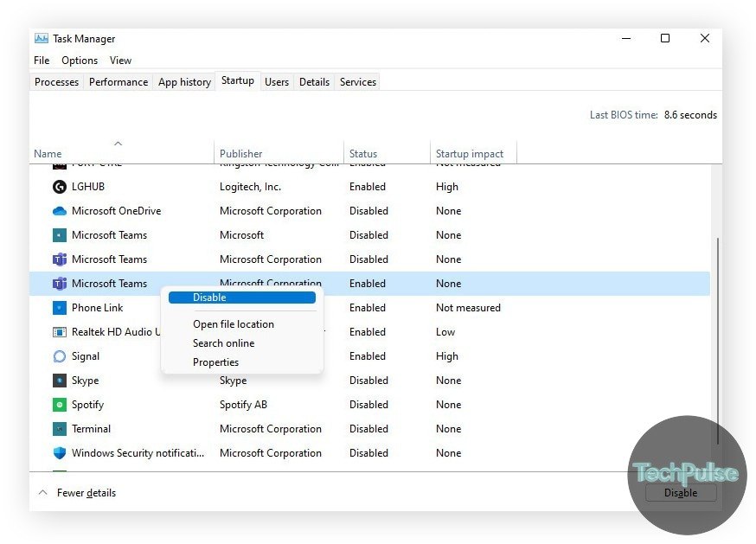This screenshot has width=756, height=544.
Task: Select the Spotify row name
Action: [x=87, y=405]
